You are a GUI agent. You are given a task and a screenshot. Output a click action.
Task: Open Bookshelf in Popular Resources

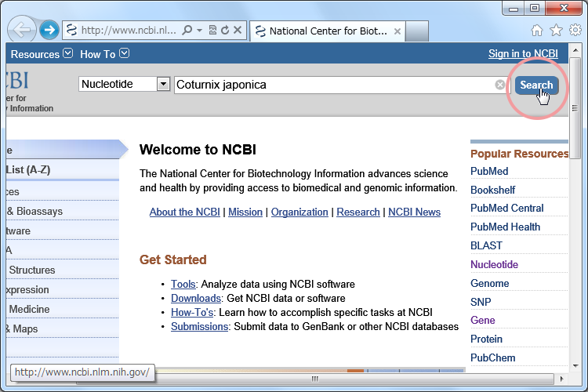[493, 190]
